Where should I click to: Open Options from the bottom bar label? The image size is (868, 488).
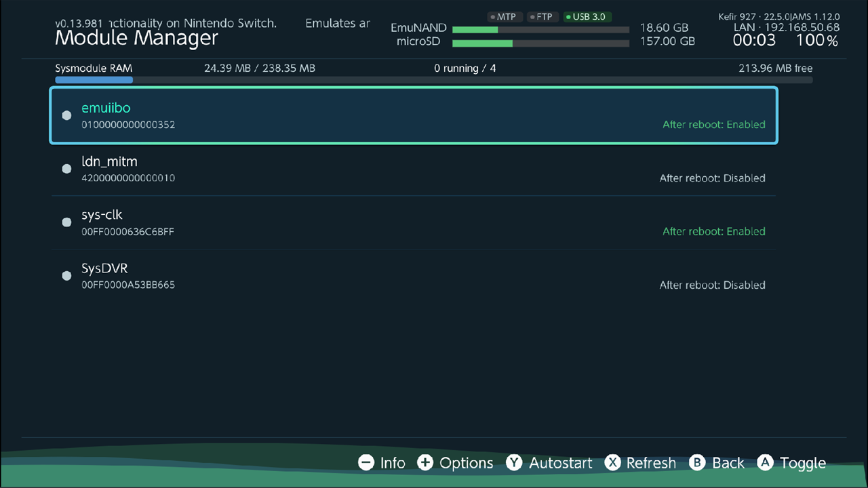tap(467, 463)
